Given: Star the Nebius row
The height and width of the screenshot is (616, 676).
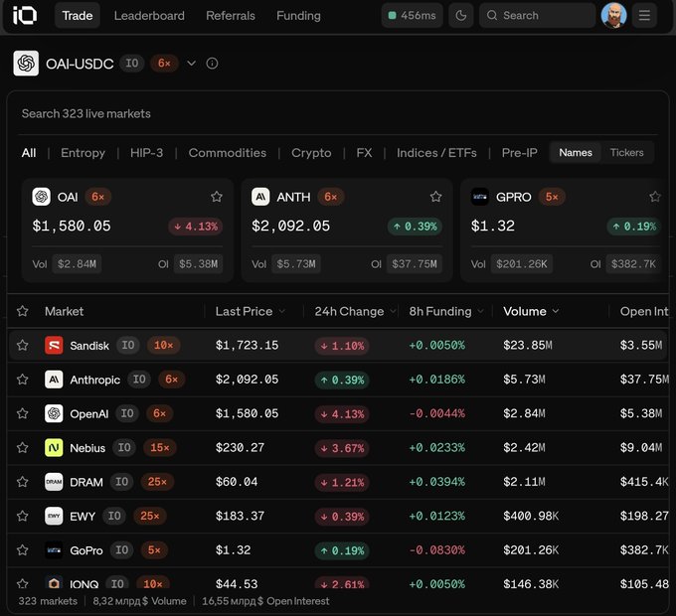Looking at the screenshot, I should click(23, 447).
